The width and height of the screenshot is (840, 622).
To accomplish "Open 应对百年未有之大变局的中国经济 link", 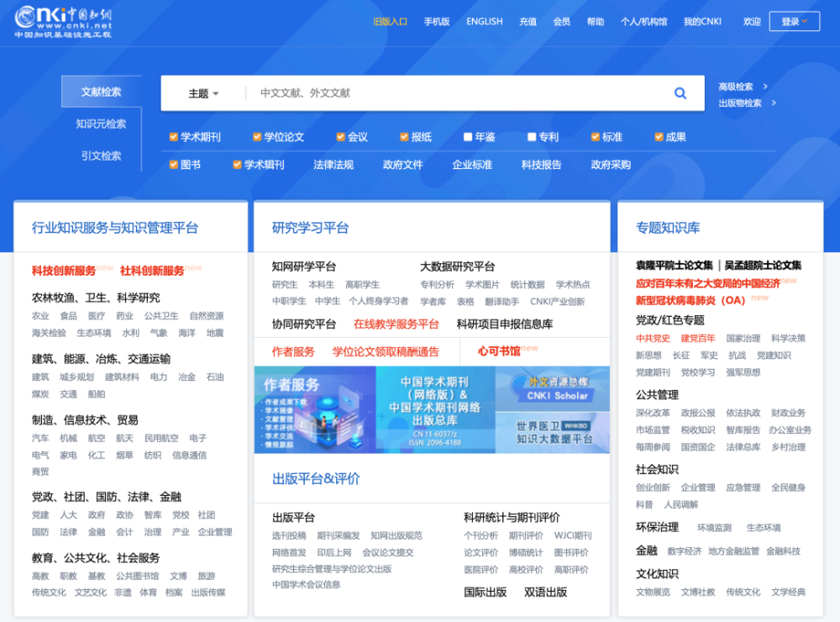I will [x=707, y=283].
